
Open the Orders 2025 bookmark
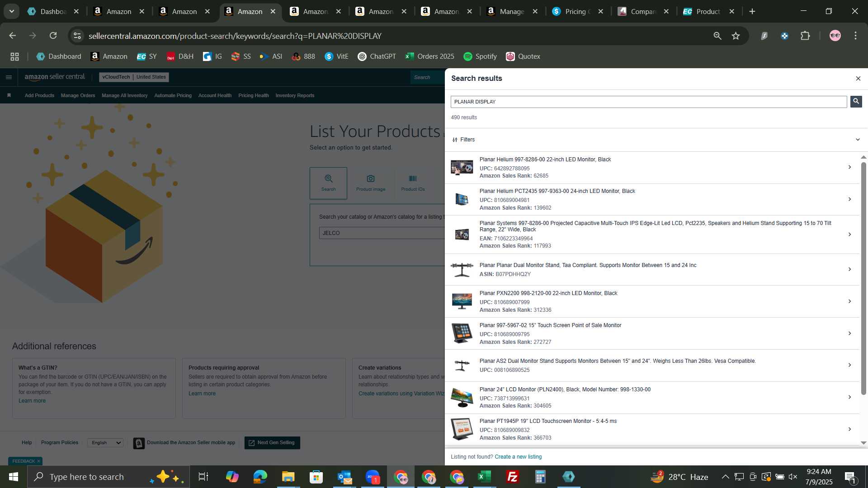430,56
